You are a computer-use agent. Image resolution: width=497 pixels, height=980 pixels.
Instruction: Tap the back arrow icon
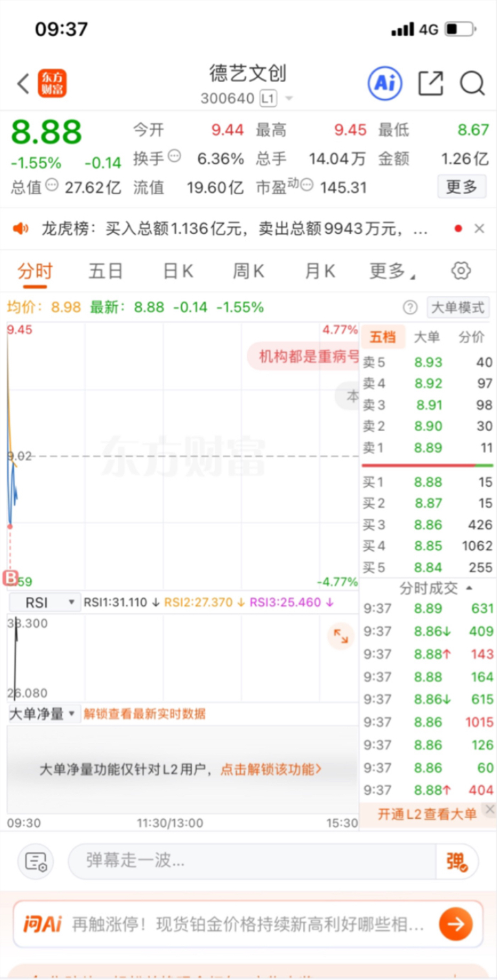(x=23, y=84)
